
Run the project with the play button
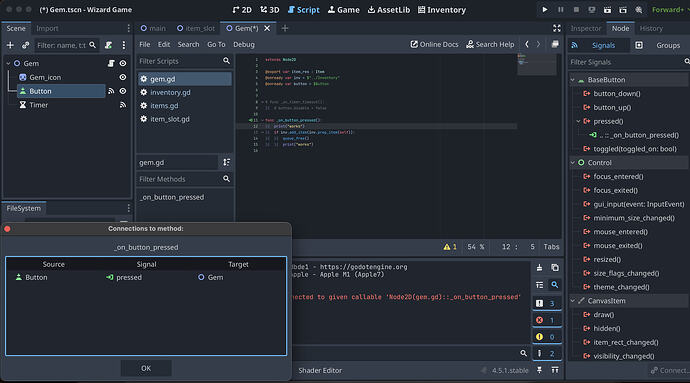coord(545,9)
